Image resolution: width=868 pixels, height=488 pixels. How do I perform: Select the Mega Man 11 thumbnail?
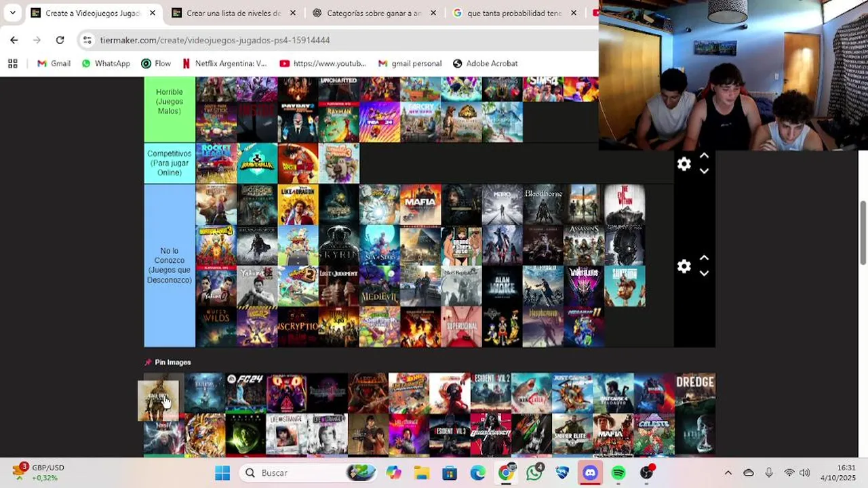(584, 327)
